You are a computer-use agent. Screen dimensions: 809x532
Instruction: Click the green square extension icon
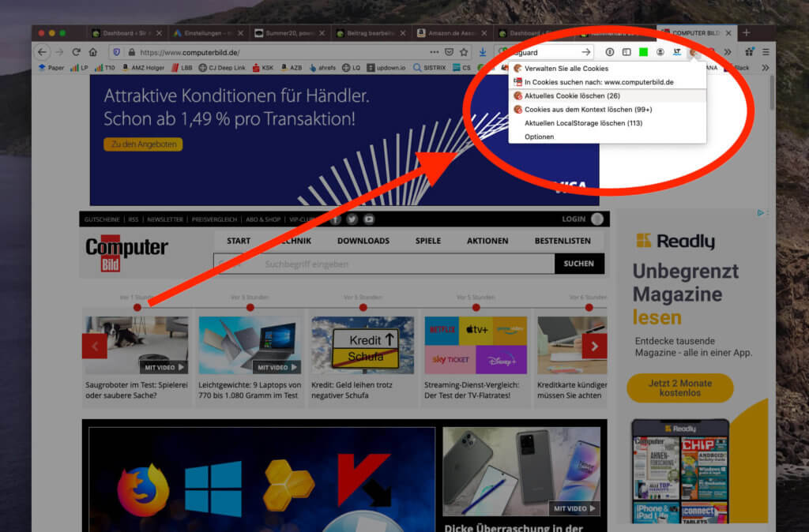pos(644,52)
